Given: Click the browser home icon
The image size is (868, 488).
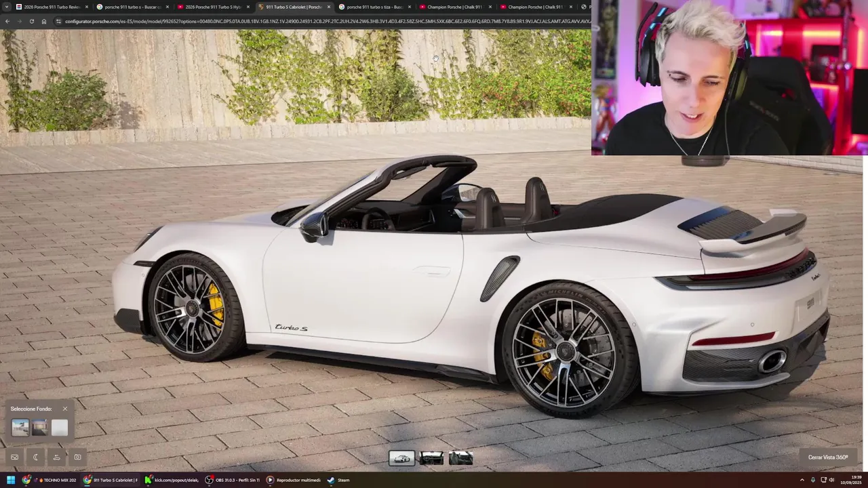Looking at the screenshot, I should (x=43, y=21).
